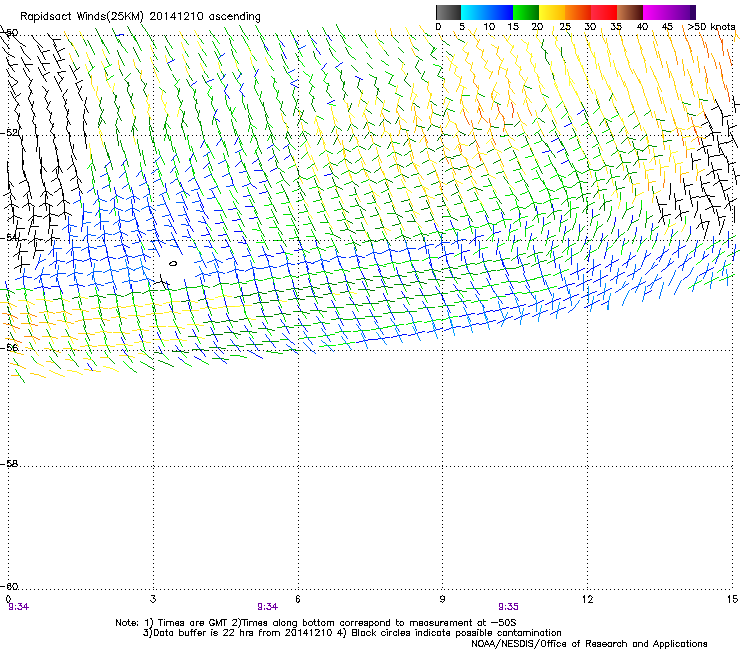
Task: Click the '6' longitude axis label
Action: [x=297, y=599]
